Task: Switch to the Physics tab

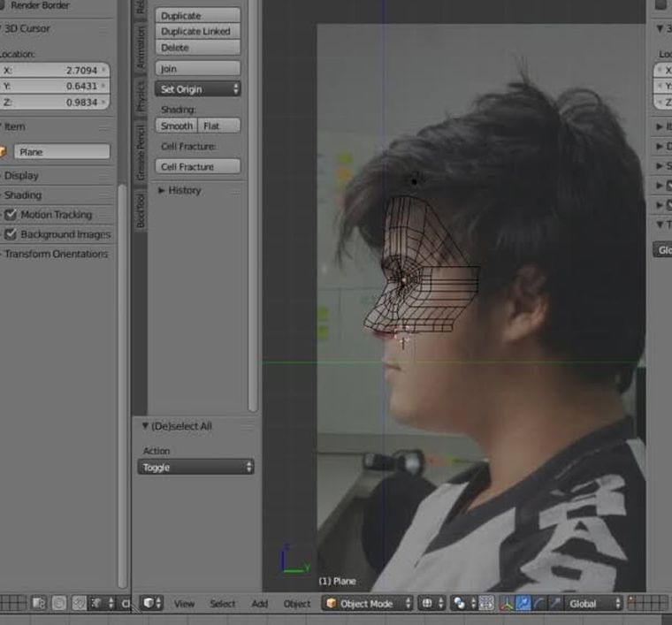Action: 141,97
